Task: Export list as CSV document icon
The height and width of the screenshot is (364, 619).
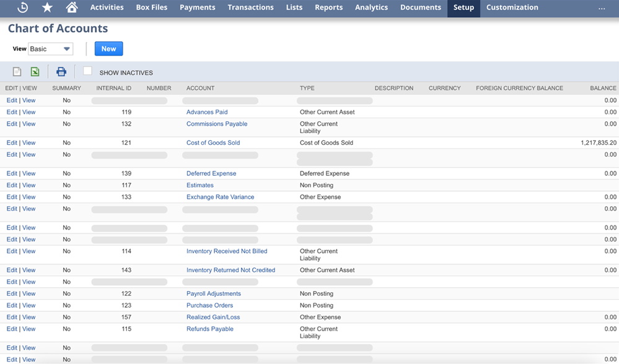Action: coord(17,72)
